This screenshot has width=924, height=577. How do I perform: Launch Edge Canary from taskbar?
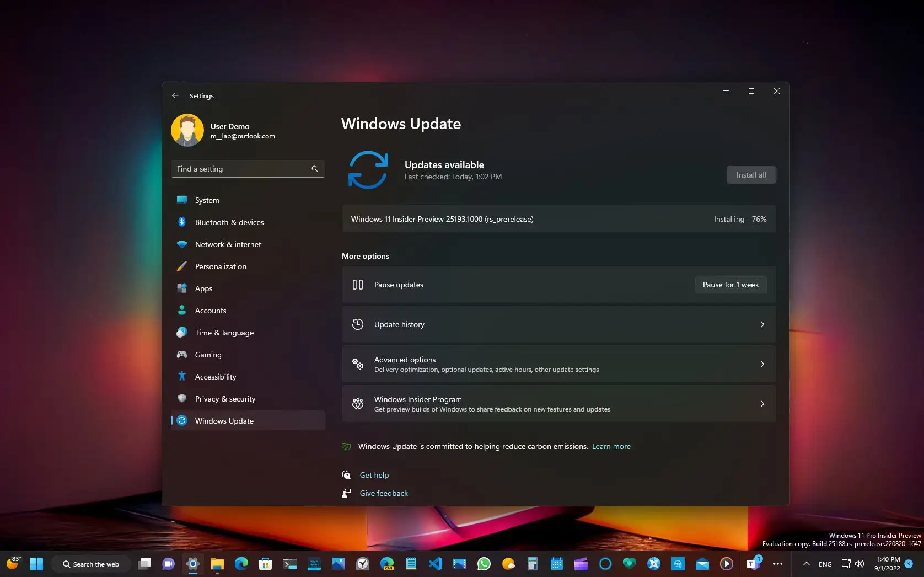[386, 564]
